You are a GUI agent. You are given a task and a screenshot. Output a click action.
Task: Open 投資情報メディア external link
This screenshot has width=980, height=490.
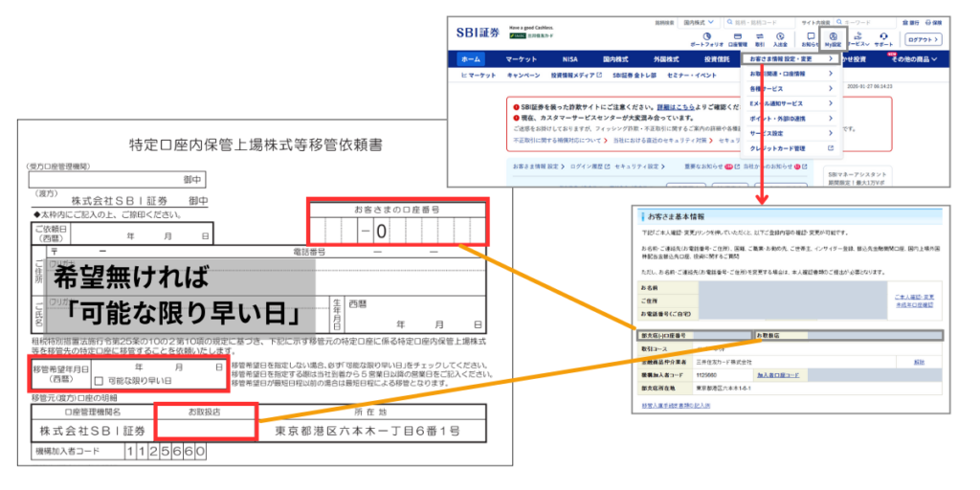pos(576,75)
